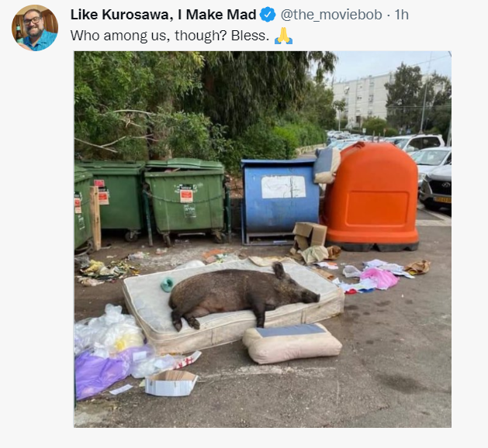The image size is (488, 448).
Task: Click the folded hands emoji
Action: tap(283, 36)
